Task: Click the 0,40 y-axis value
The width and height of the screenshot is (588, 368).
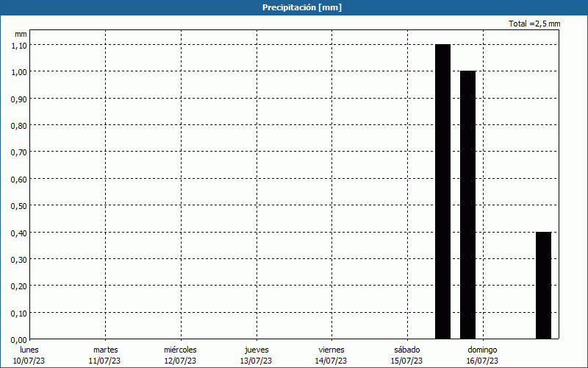Action: [x=19, y=233]
